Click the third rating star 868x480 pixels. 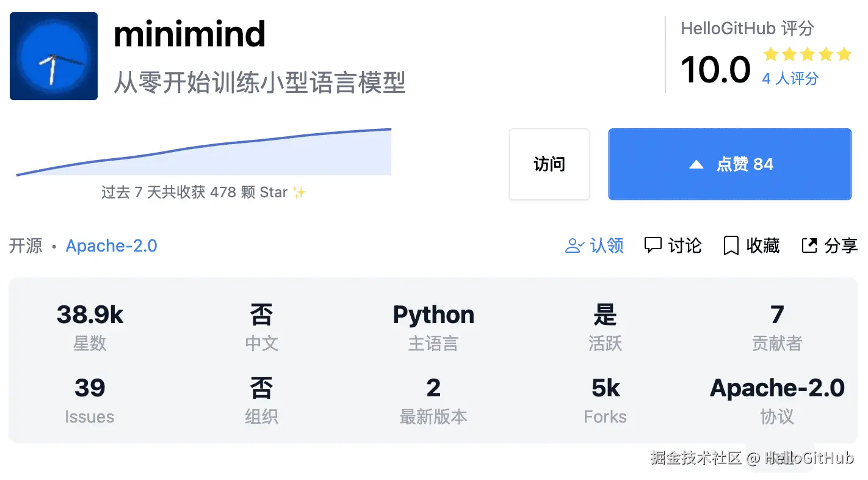click(x=808, y=55)
